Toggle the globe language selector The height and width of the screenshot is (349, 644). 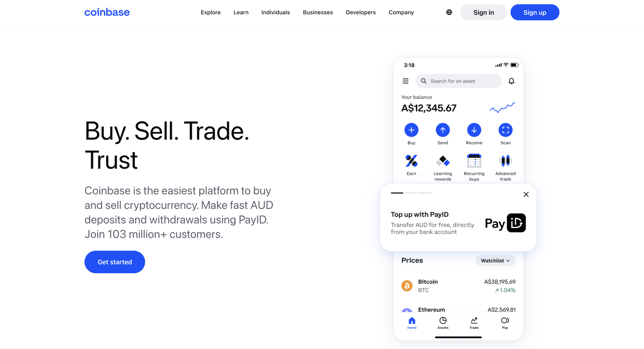449,13
